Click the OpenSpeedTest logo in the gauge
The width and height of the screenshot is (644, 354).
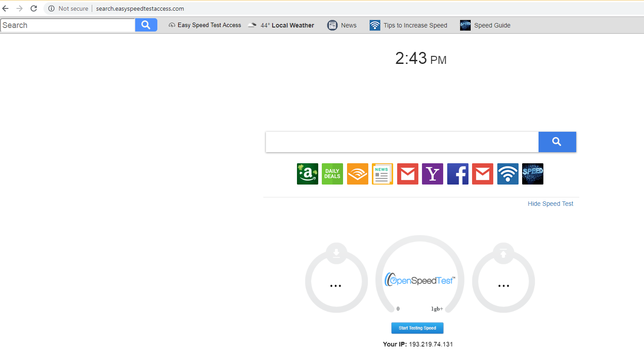420,280
